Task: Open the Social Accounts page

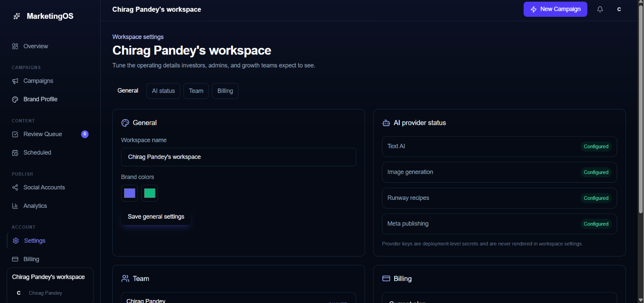Action: (x=50, y=187)
